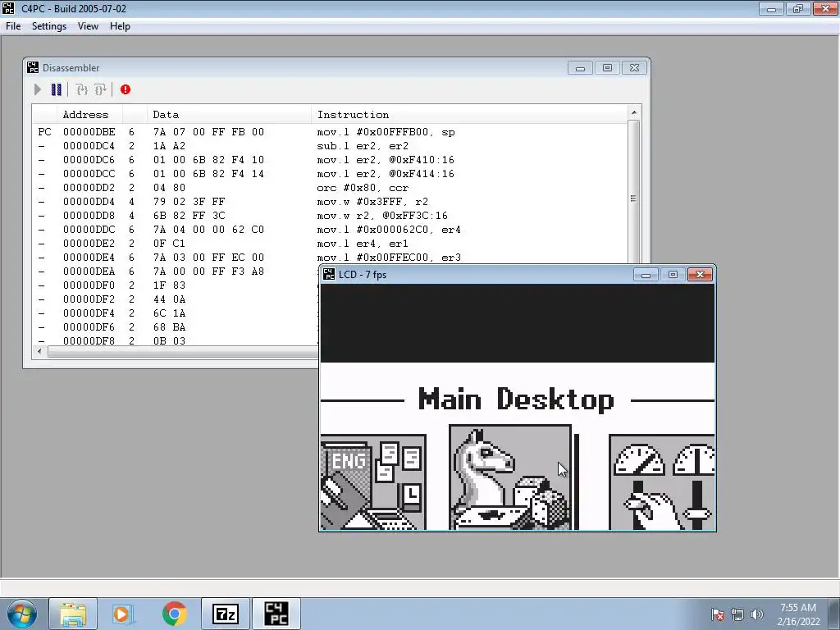
Task: Open Windows Media Player from taskbar
Action: coord(123,614)
